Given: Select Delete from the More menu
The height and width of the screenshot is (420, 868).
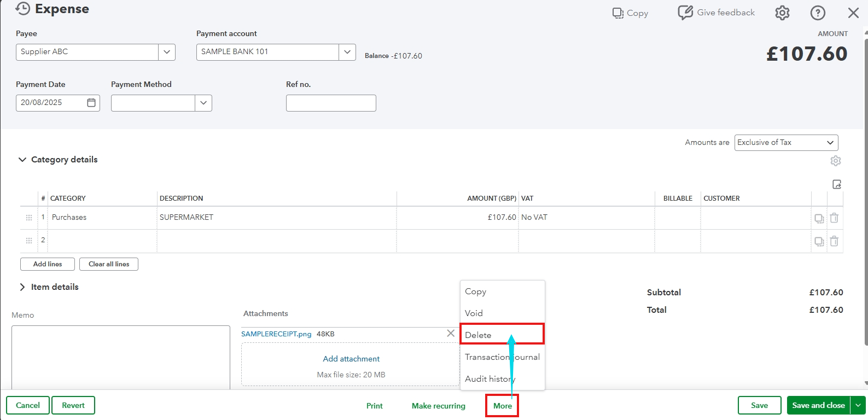Looking at the screenshot, I should coord(479,335).
